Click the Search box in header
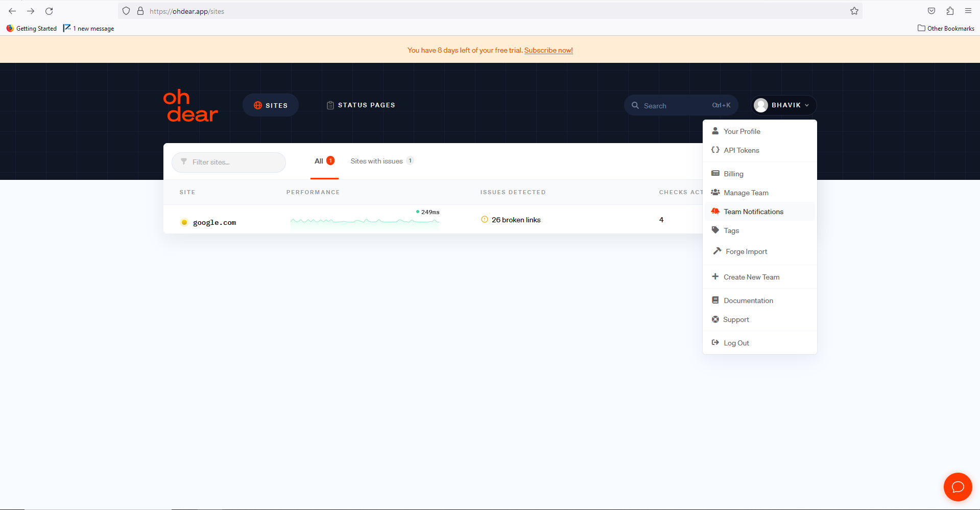 pos(681,105)
